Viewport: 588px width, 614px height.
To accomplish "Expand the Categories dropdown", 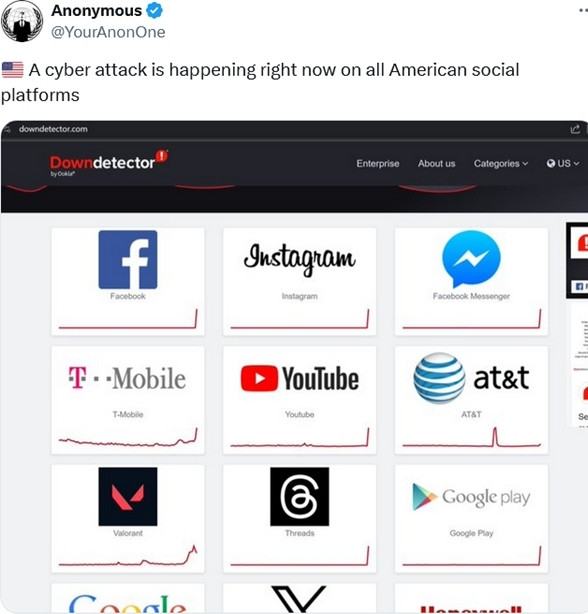I will (x=501, y=163).
